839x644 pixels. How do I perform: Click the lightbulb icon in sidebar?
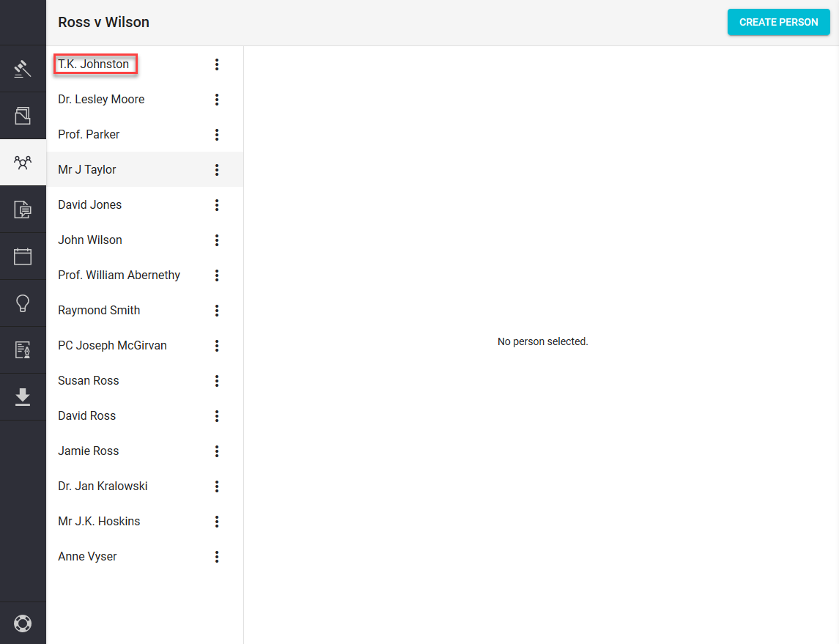23,303
